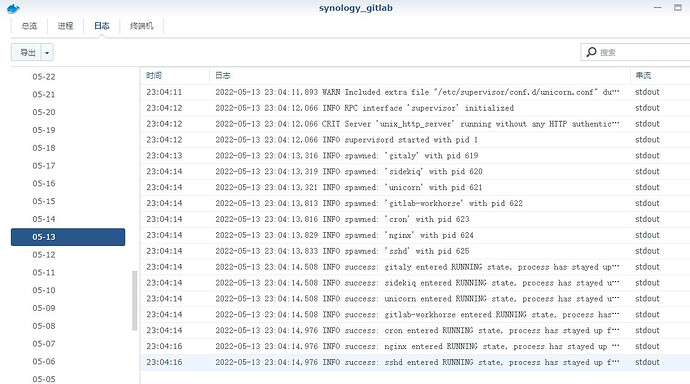This screenshot has height=384, width=690.
Task: Switch to the 进程 process tab
Action: tap(65, 26)
